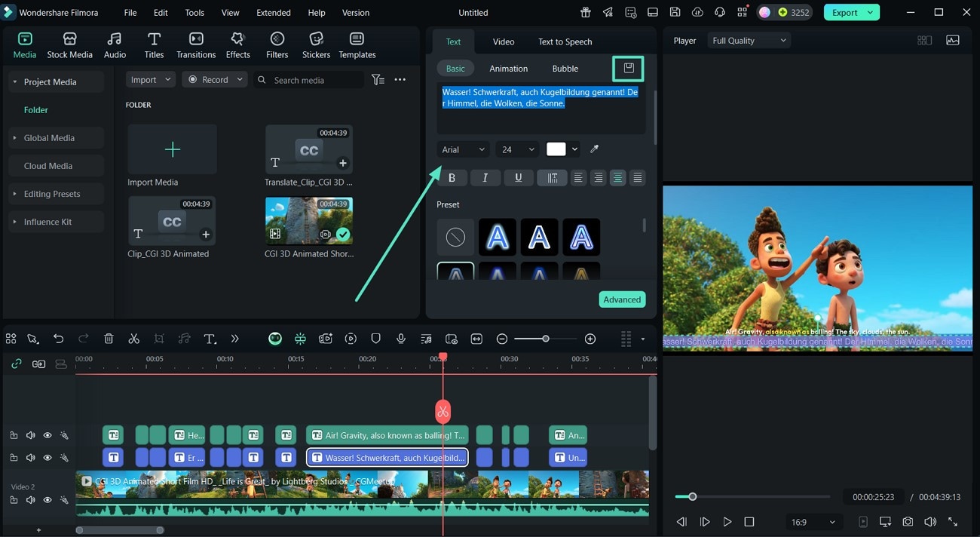The image size is (980, 537).
Task: Open the Titles library
Action: coord(154,45)
